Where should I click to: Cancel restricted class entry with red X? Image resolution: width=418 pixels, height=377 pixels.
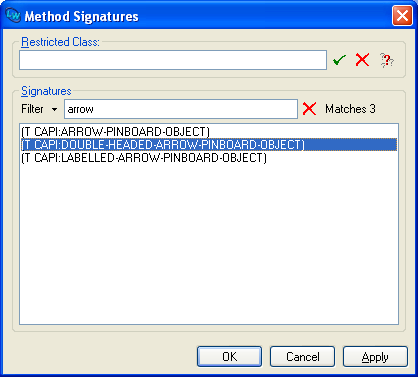tap(362, 60)
